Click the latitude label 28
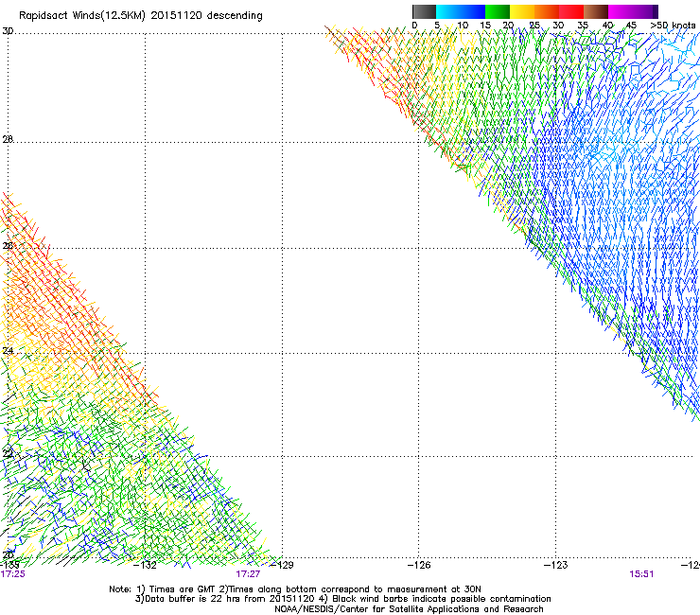 click(8, 139)
